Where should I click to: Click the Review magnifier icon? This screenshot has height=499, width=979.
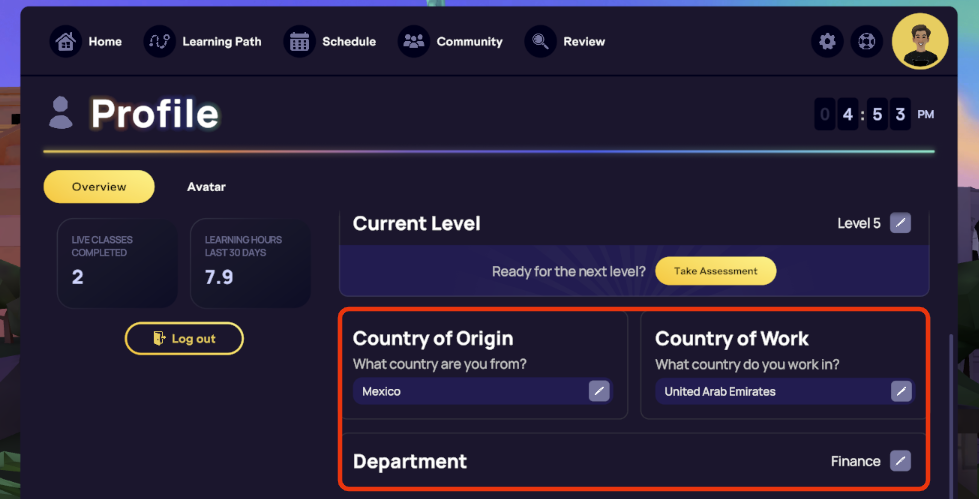pyautogui.click(x=540, y=42)
